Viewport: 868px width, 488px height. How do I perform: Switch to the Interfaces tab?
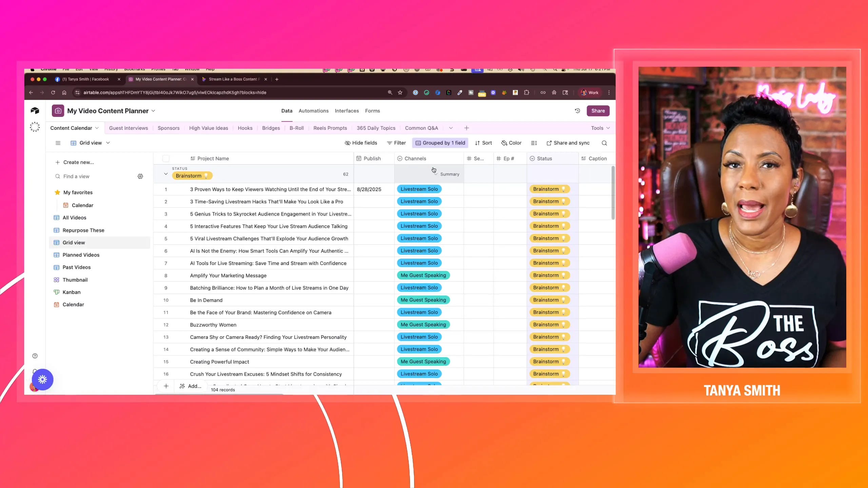[347, 111]
